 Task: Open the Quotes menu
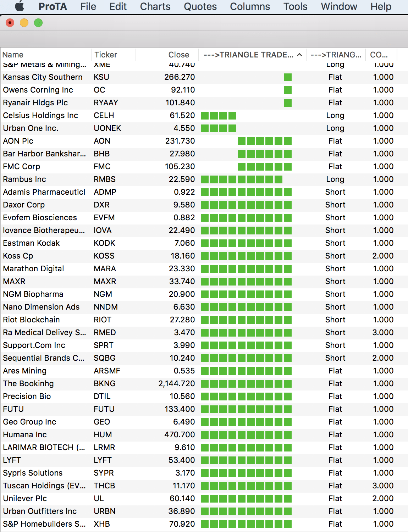200,6
